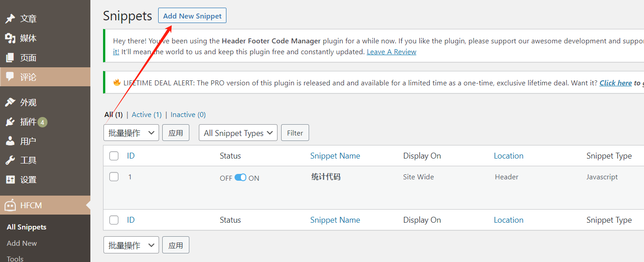The image size is (644, 262).
Task: Expand the All Snippet Types dropdown
Action: click(x=238, y=133)
